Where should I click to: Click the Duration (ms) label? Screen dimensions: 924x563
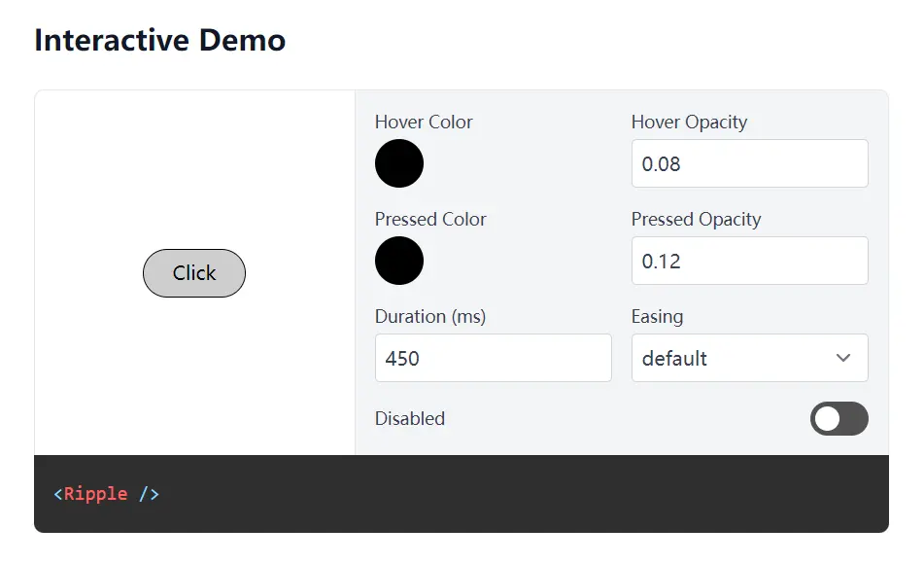click(430, 316)
